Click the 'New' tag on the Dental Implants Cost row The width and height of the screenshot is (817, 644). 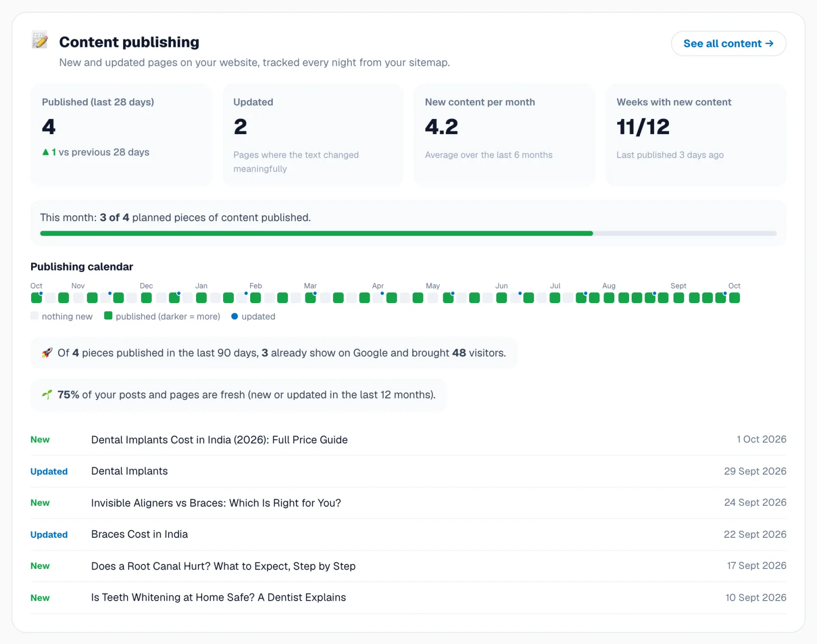[x=40, y=440]
